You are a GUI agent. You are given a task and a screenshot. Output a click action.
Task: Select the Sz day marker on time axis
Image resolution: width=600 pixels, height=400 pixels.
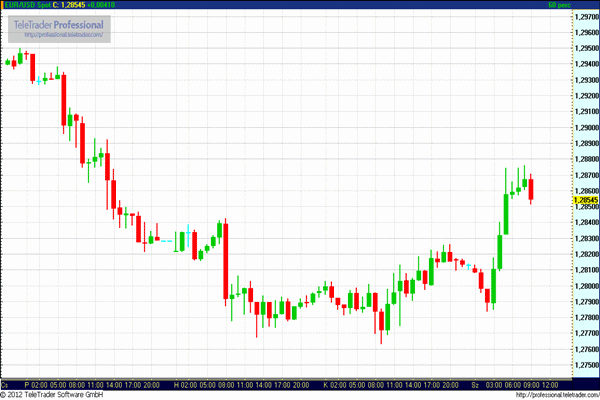pos(476,384)
